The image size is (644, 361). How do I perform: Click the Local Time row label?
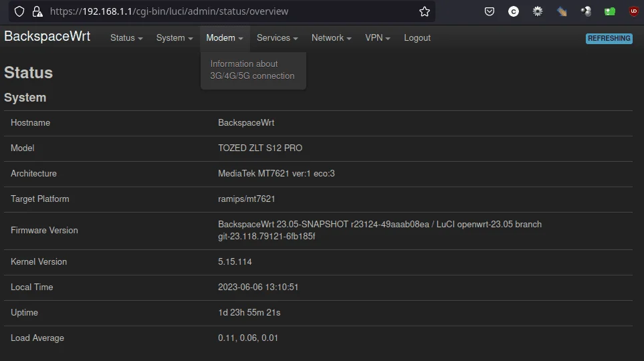point(31,287)
